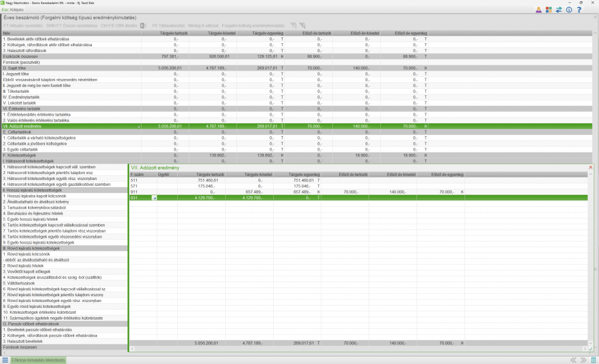
Task: Select the III. Tőketartalék row
Action: (x=297, y=91)
